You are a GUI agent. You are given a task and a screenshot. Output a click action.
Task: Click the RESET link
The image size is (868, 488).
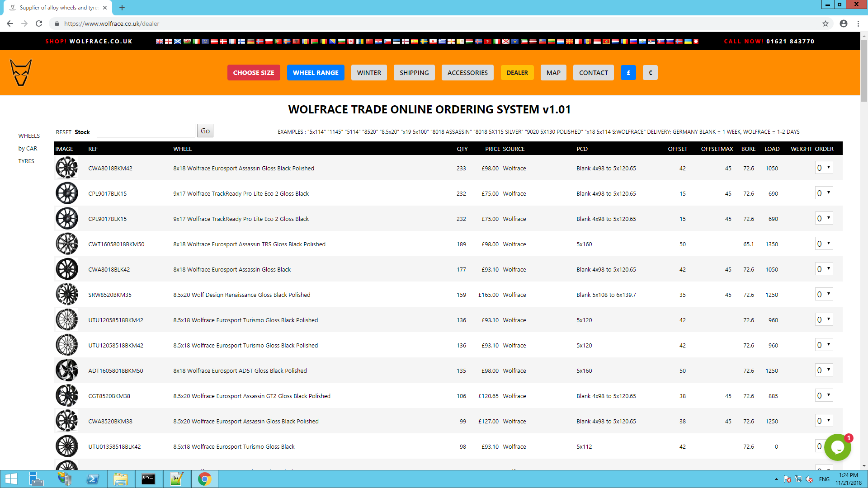(64, 132)
